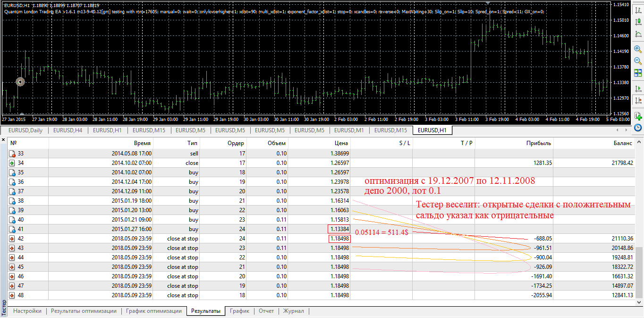Screen dimensions: 644x318
Task: Close the Tester panel with the x
Action: [4, 140]
